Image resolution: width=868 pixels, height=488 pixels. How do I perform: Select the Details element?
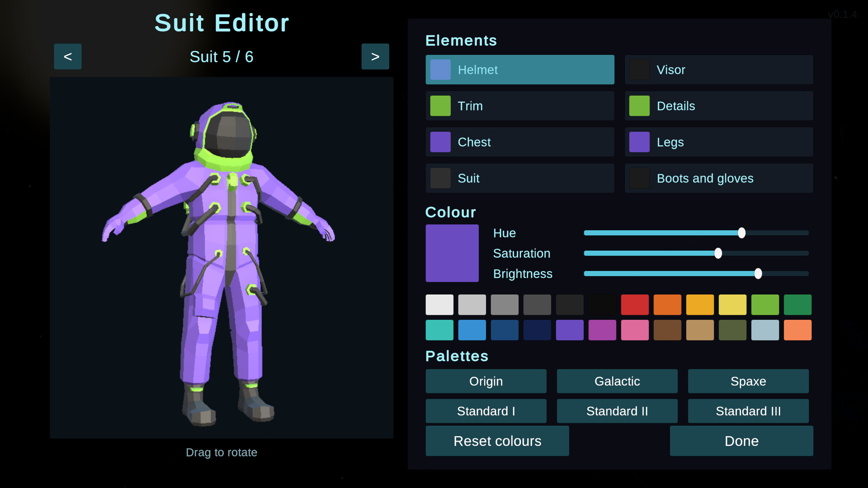718,106
